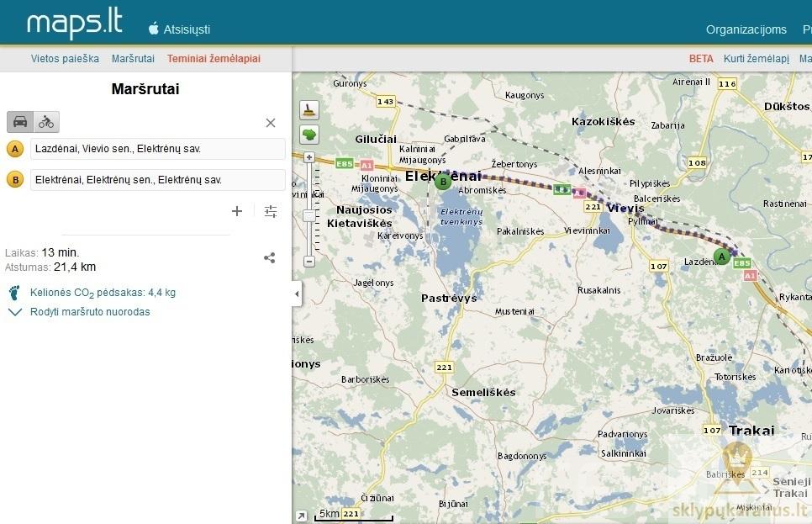Viewport: 812px width, 524px height.
Task: Click the Vievis town label
Action: tap(625, 209)
